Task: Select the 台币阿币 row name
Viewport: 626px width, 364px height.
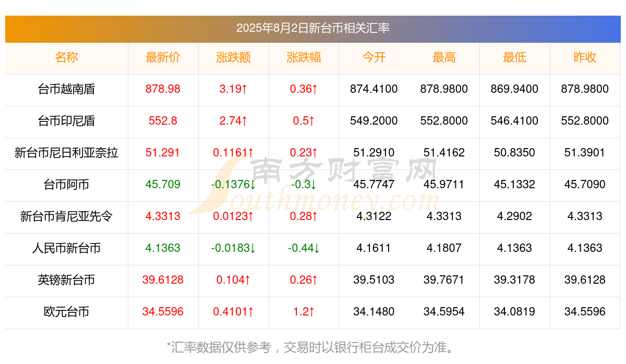Action: coord(66,185)
